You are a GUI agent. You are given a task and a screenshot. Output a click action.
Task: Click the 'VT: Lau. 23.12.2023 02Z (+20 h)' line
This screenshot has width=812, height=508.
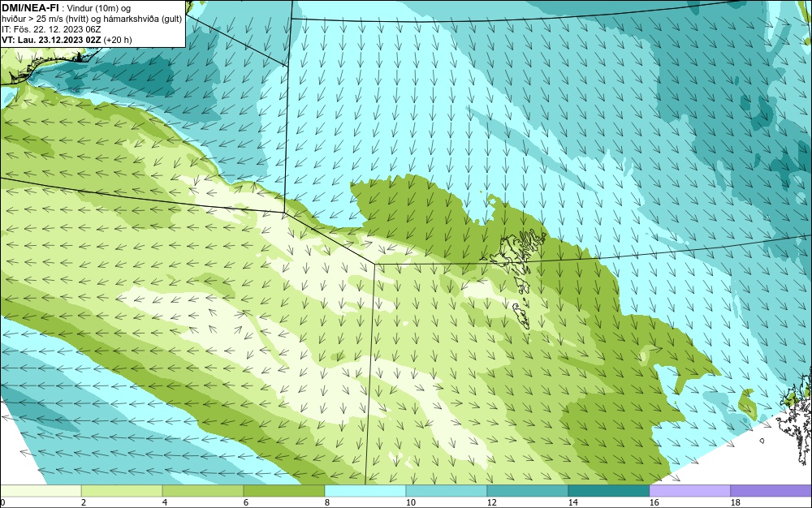[67, 39]
